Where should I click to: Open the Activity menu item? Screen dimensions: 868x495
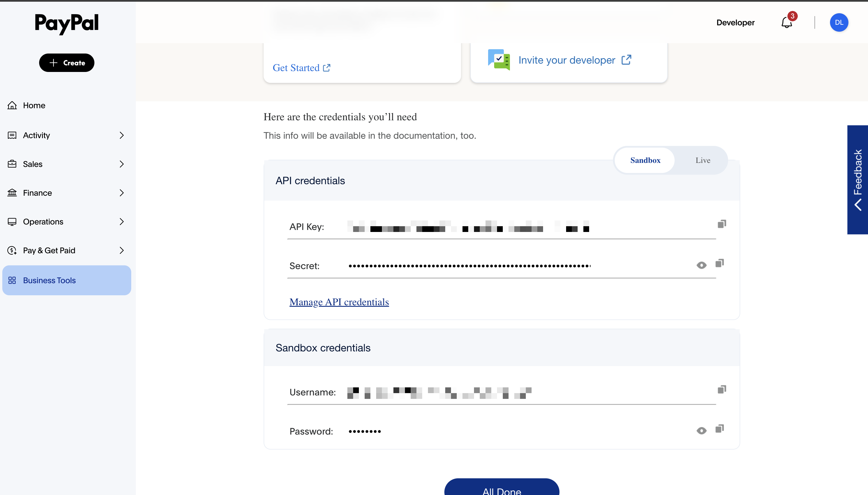tap(67, 135)
